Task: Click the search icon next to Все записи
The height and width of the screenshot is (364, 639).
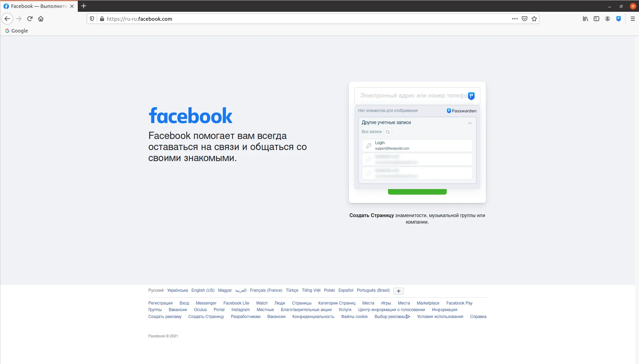Action: pos(388,132)
